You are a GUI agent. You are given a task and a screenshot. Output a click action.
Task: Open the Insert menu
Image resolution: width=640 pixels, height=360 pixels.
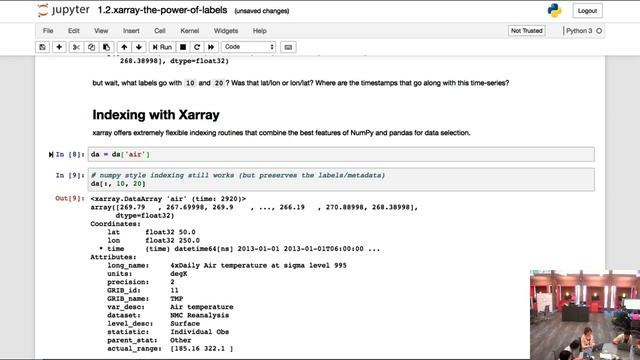(x=131, y=31)
